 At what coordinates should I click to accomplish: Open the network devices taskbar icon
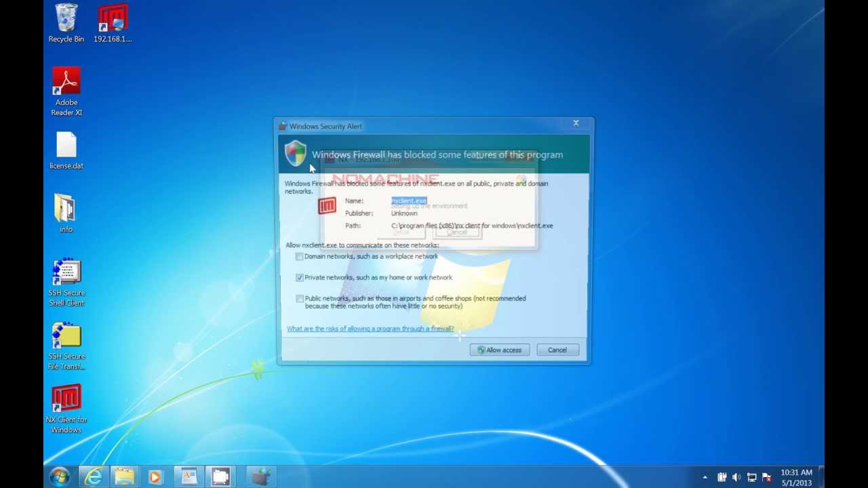coord(260,476)
